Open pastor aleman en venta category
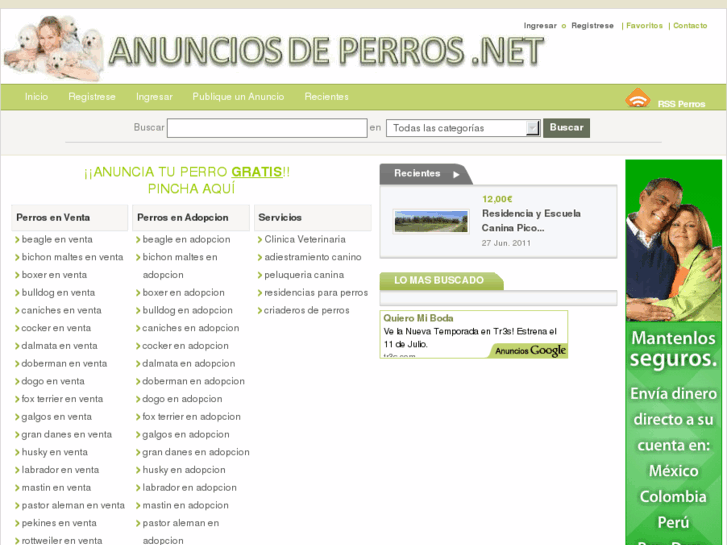Image resolution: width=727 pixels, height=545 pixels. 73,505
